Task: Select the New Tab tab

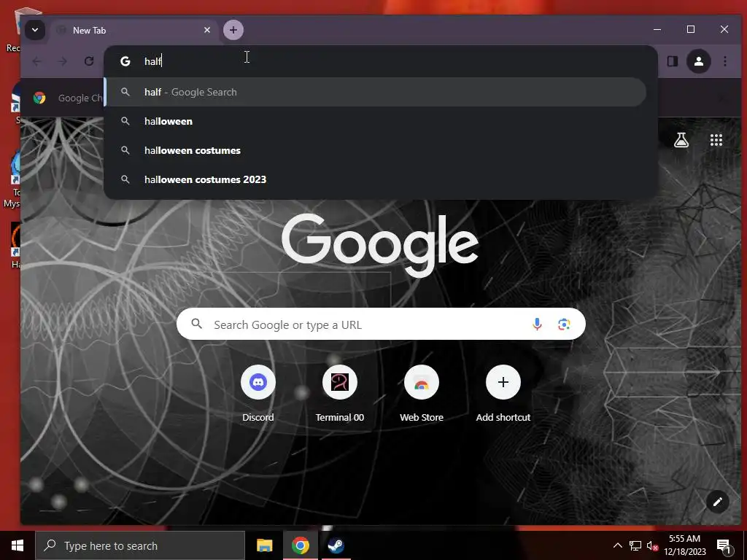Action: 134,30
